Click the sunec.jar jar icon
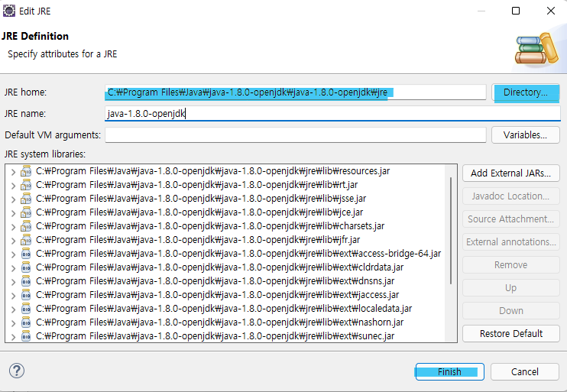567x392 pixels. pyautogui.click(x=26, y=336)
